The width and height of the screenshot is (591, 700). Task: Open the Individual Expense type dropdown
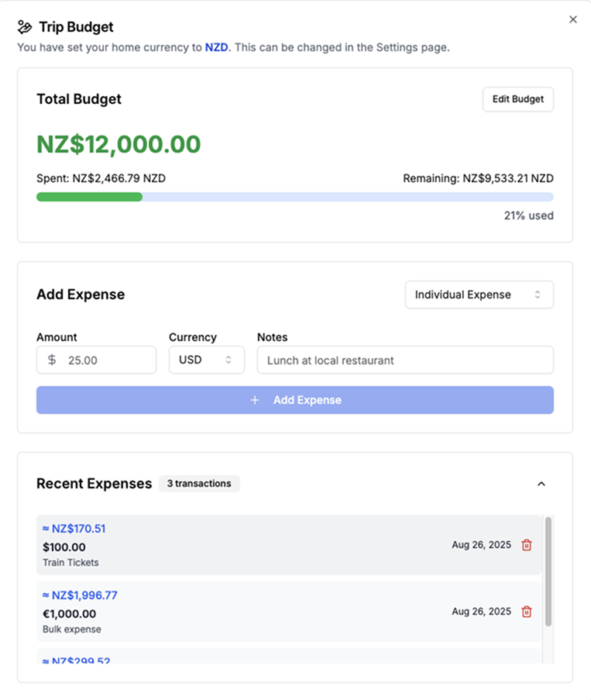[x=479, y=295]
